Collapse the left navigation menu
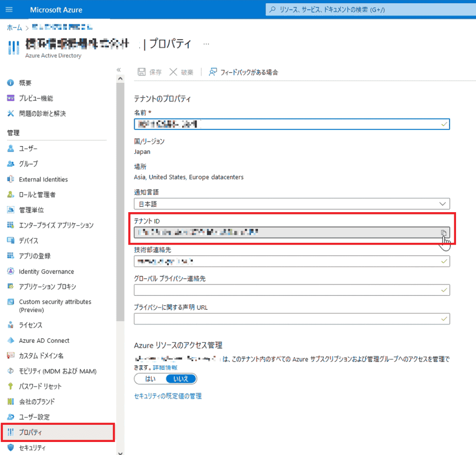This screenshot has width=476, height=455. [x=119, y=70]
